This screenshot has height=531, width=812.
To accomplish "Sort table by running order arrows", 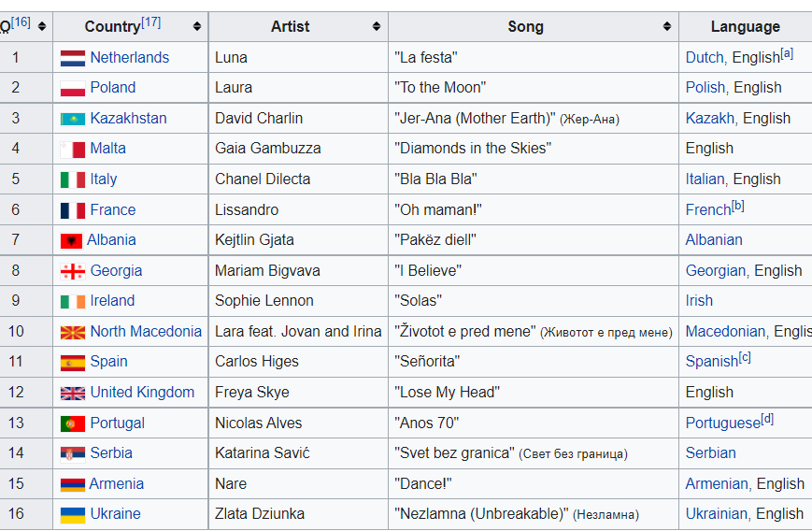I will 42,27.
